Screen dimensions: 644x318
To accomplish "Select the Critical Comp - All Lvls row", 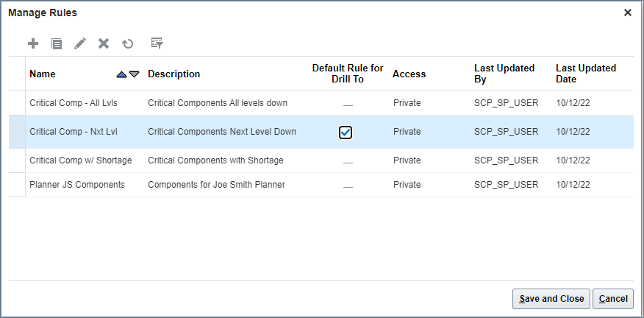I will (73, 103).
